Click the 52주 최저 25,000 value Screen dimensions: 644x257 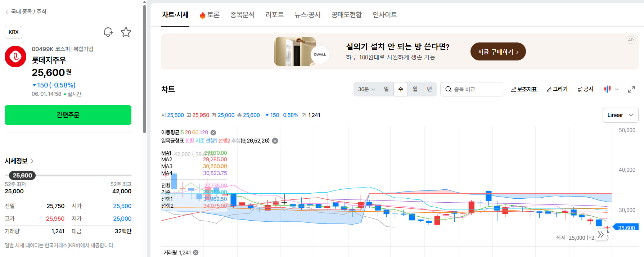pyautogui.click(x=14, y=191)
